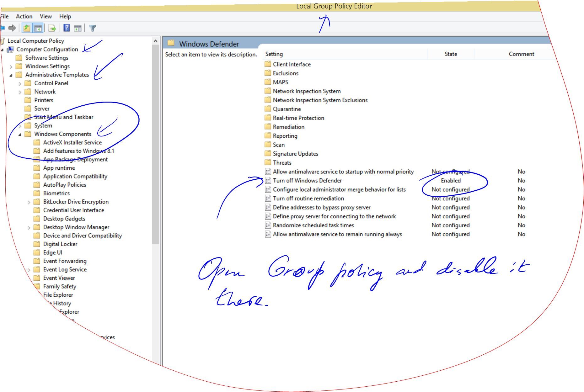Click folder icon beside MAPS
The height and width of the screenshot is (392, 584).
[x=268, y=82]
